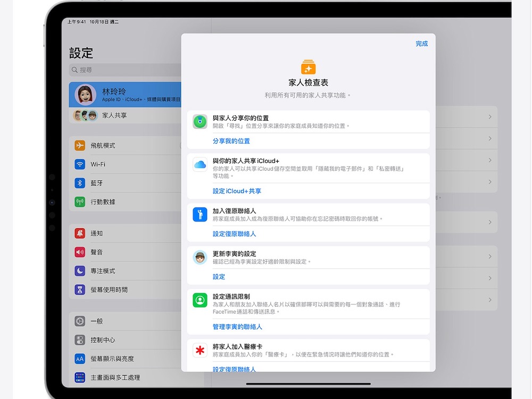
Task: Select the 藍牙 sidebar row
Action: pos(125,183)
